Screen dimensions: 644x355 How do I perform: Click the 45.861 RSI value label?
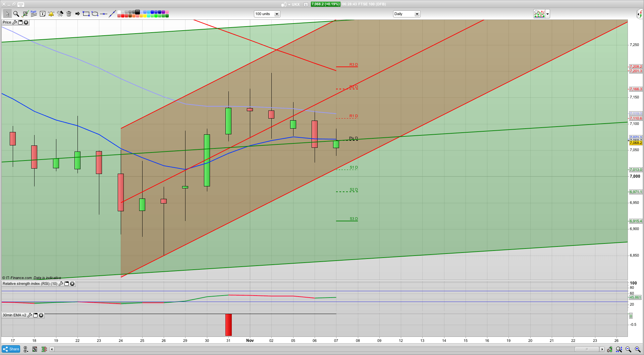(635, 297)
